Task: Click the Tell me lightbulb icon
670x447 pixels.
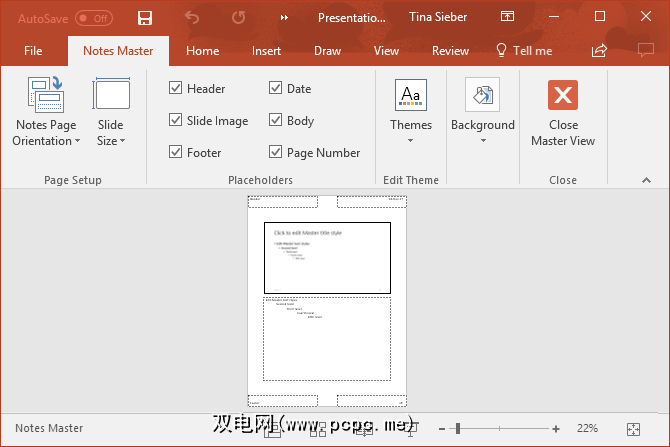Action: [x=502, y=50]
